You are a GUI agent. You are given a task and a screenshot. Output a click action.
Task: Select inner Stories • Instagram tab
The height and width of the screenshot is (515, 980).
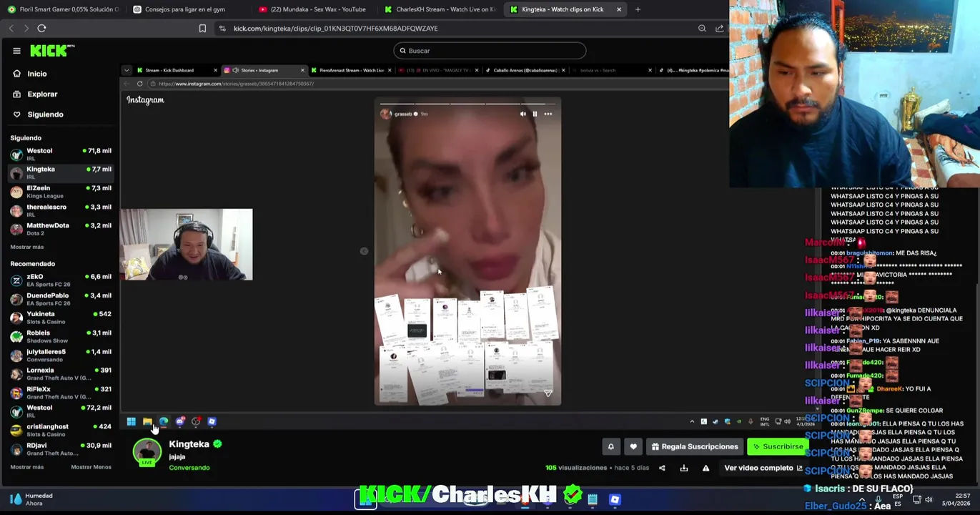[x=263, y=70]
